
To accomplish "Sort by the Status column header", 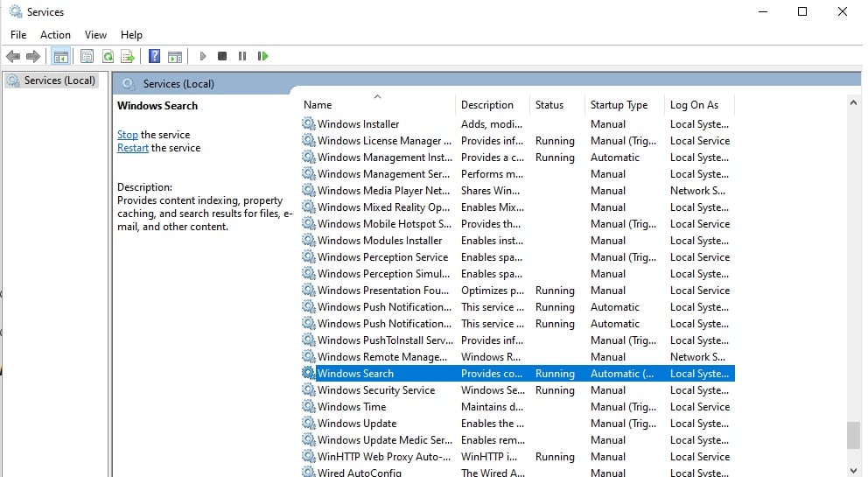I will pyautogui.click(x=557, y=105).
